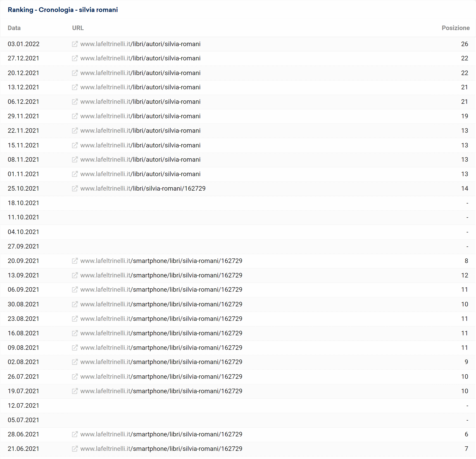This screenshot has height=459, width=476.
Task: Select the date 06.12.2021
Action: pyautogui.click(x=23, y=102)
